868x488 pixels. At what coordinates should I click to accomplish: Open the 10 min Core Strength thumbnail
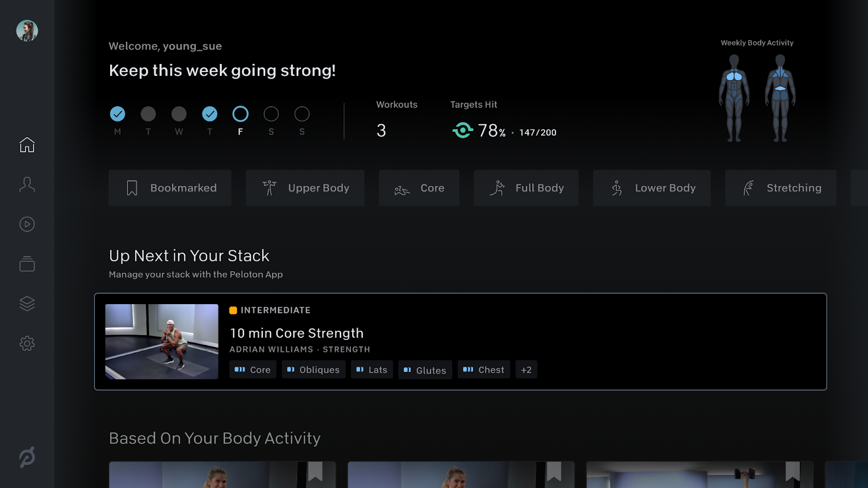tap(162, 342)
